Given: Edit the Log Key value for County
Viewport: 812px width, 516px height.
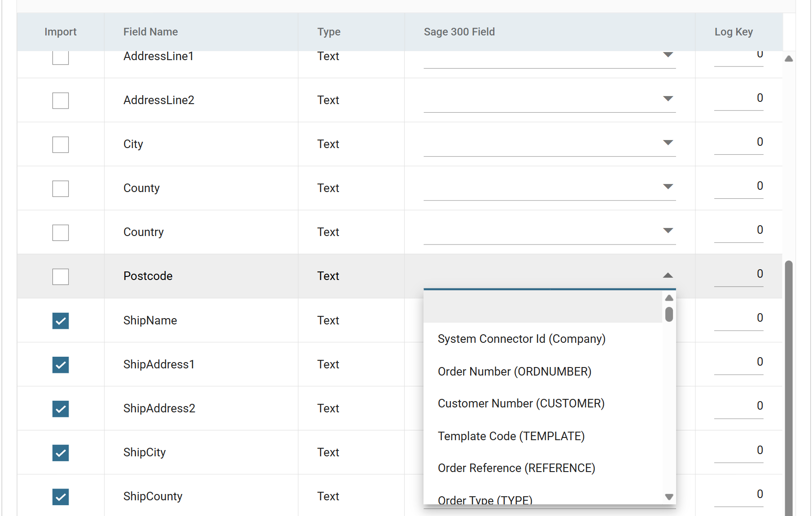Looking at the screenshot, I should (738, 186).
